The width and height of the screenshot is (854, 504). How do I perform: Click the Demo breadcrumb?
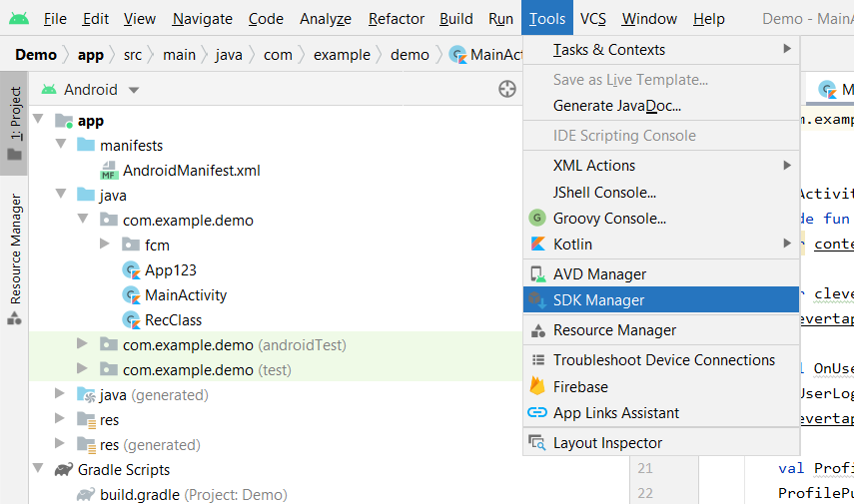36,55
